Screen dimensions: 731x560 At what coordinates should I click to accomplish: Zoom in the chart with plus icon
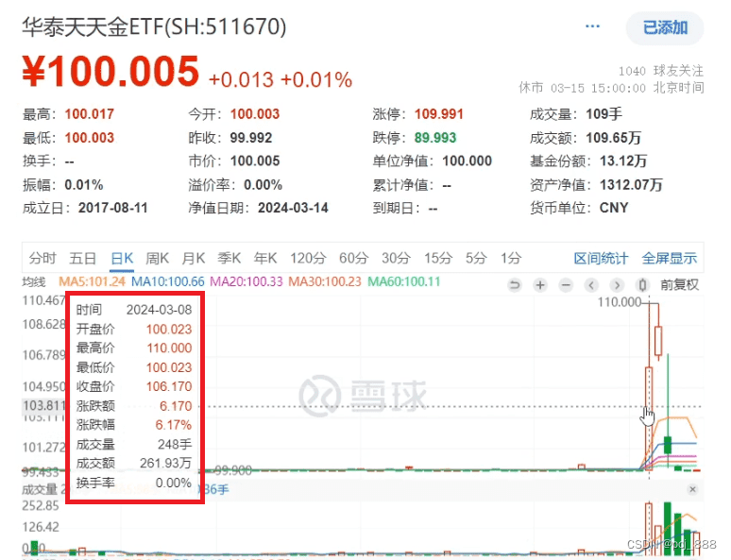click(x=540, y=284)
